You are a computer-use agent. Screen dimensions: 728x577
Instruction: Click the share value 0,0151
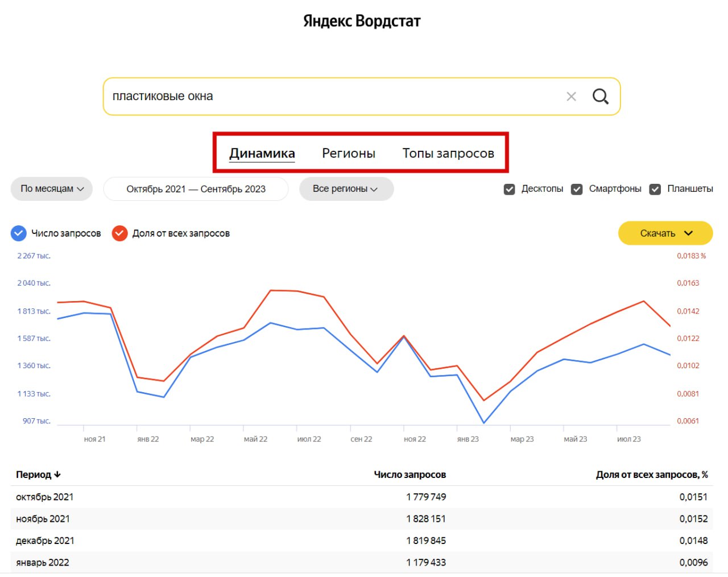[693, 497]
